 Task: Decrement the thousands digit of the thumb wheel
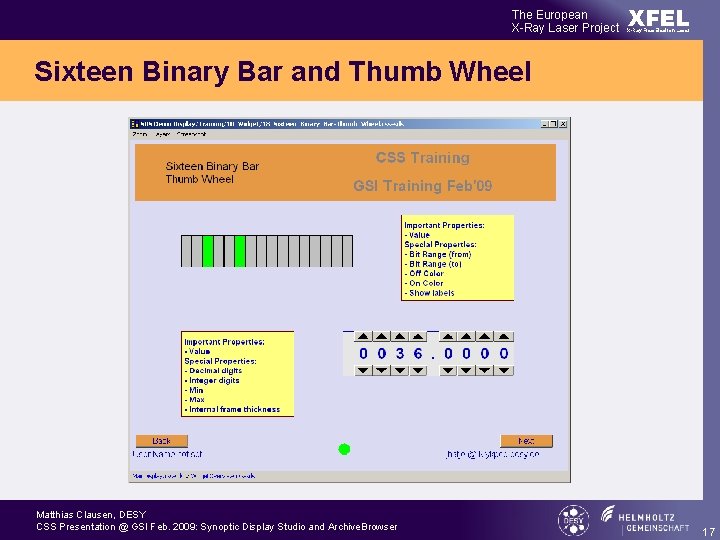[x=363, y=370]
